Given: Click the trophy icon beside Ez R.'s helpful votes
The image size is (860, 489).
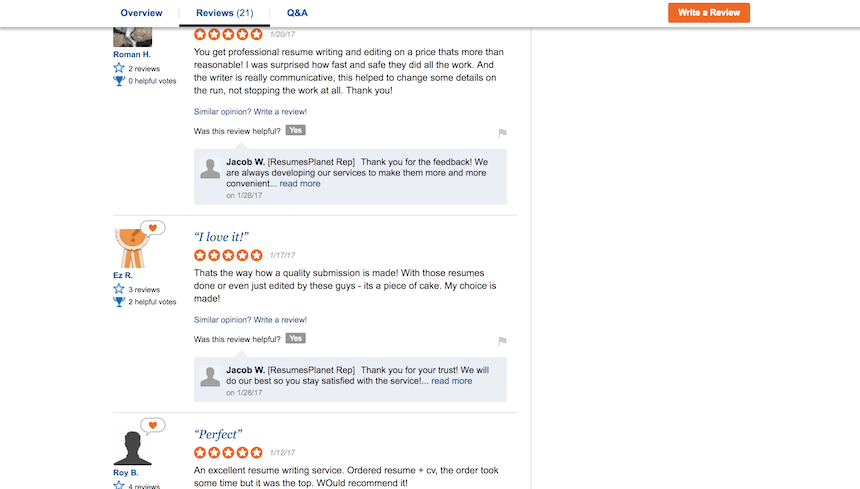Looking at the screenshot, I should (x=119, y=301).
